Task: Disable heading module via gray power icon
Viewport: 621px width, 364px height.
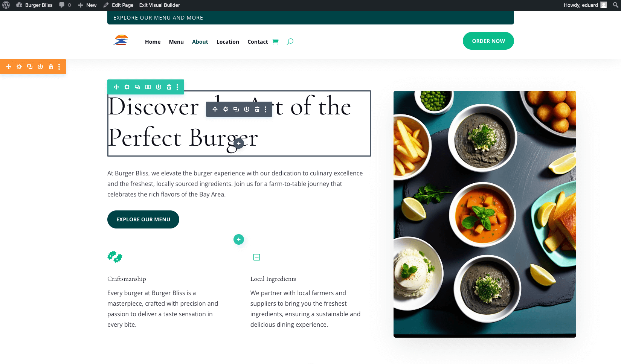Action: coord(247,109)
